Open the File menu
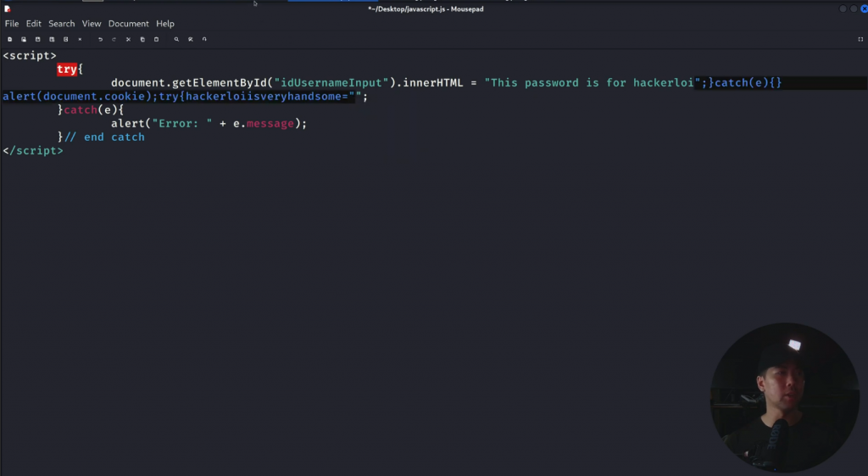Screen dimensions: 868x476 tap(12, 24)
